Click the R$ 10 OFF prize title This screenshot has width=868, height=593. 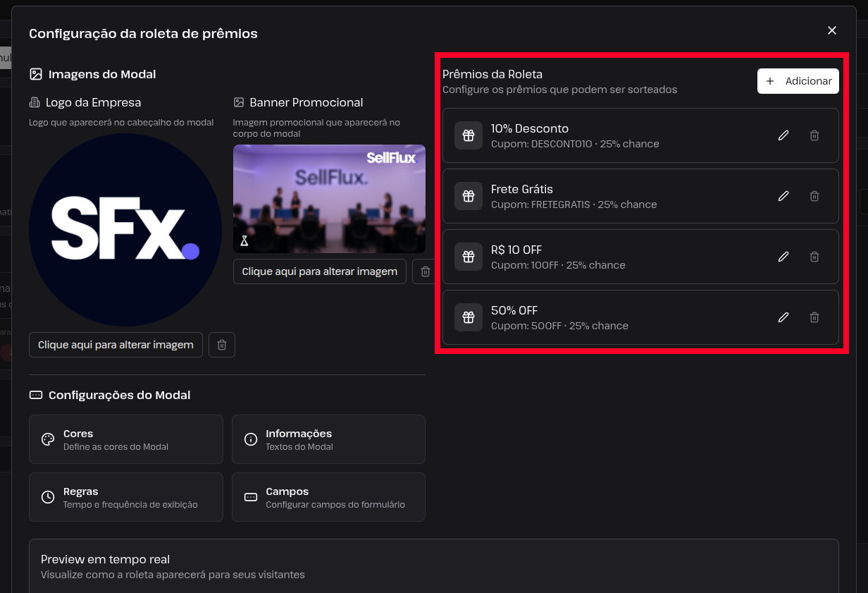pos(516,250)
